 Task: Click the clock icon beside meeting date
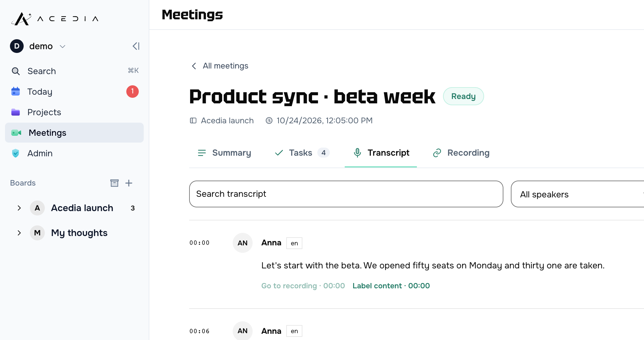[x=269, y=120]
